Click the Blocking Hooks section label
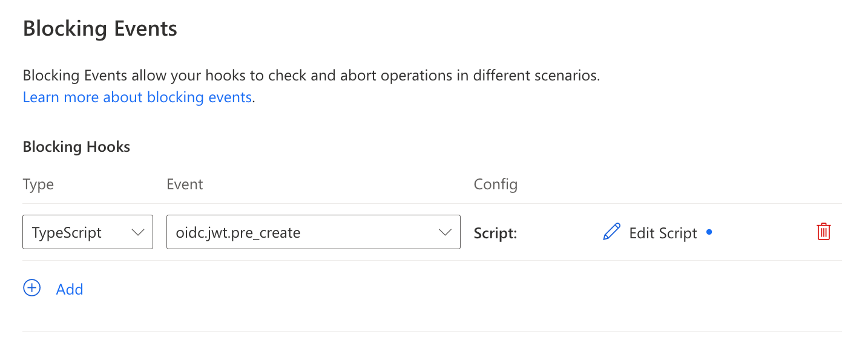Viewport: 868px width, 352px height. click(x=76, y=146)
